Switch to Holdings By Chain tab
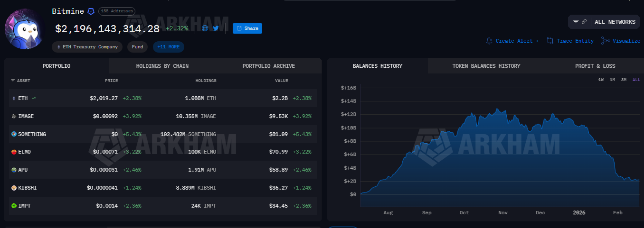 162,66
